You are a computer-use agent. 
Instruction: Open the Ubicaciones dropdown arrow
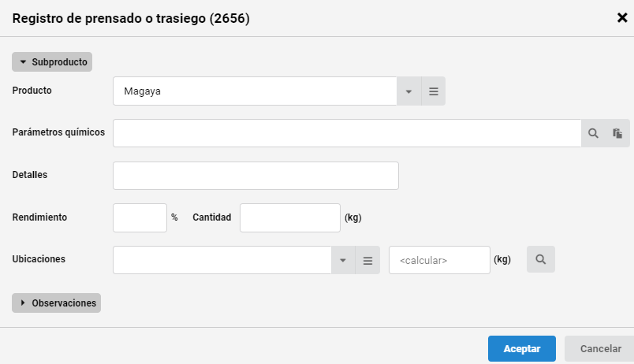click(x=343, y=260)
